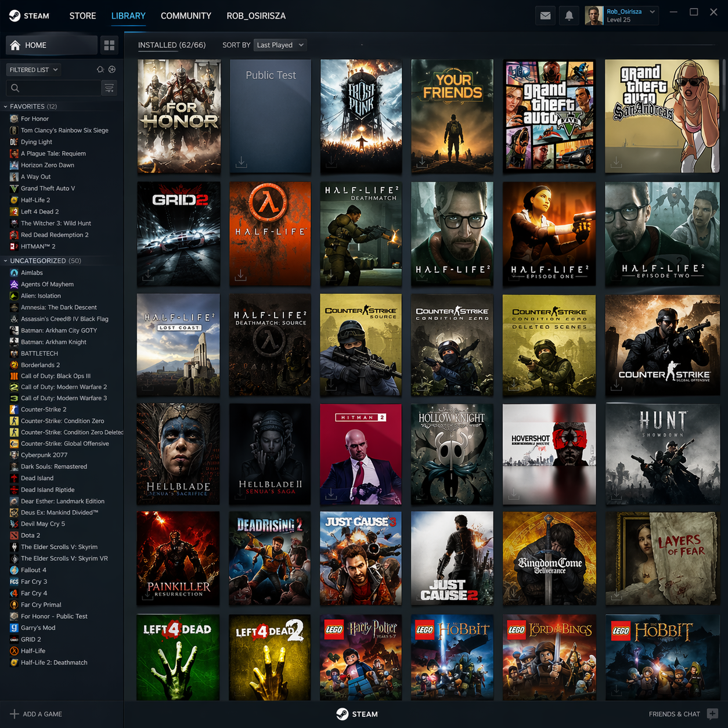Click the hidden games eye icon above search
The image size is (728, 728).
pos(99,69)
